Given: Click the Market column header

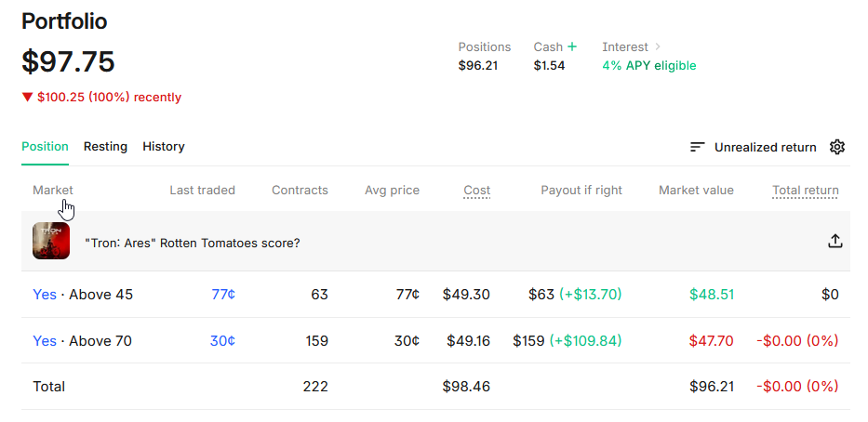Looking at the screenshot, I should click(x=53, y=191).
